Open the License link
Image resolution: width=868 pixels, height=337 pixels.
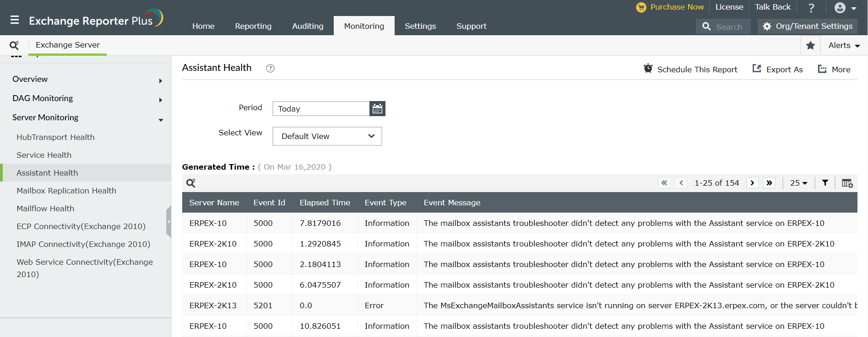coord(729,7)
